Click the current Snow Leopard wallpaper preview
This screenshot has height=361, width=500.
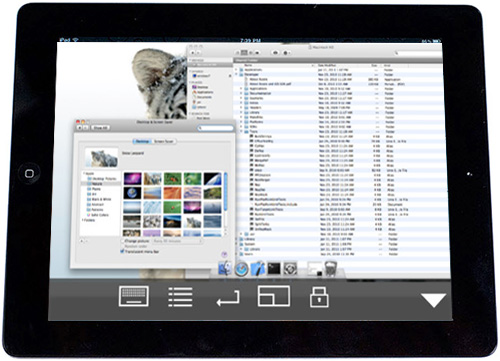pos(101,158)
